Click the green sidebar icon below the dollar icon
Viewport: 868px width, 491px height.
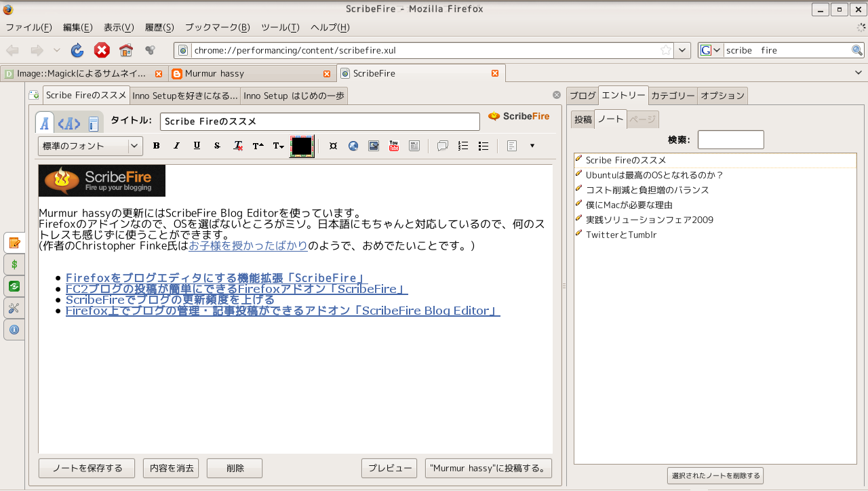pyautogui.click(x=14, y=286)
